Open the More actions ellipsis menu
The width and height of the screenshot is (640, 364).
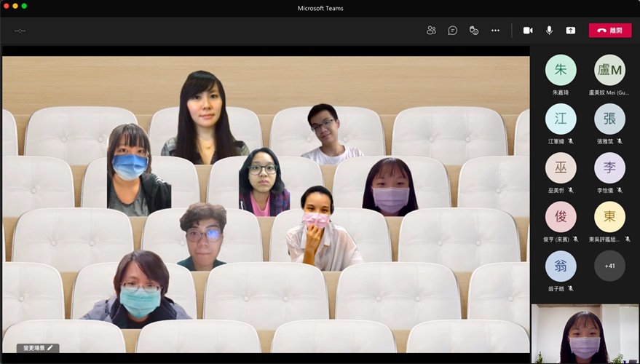point(495,31)
